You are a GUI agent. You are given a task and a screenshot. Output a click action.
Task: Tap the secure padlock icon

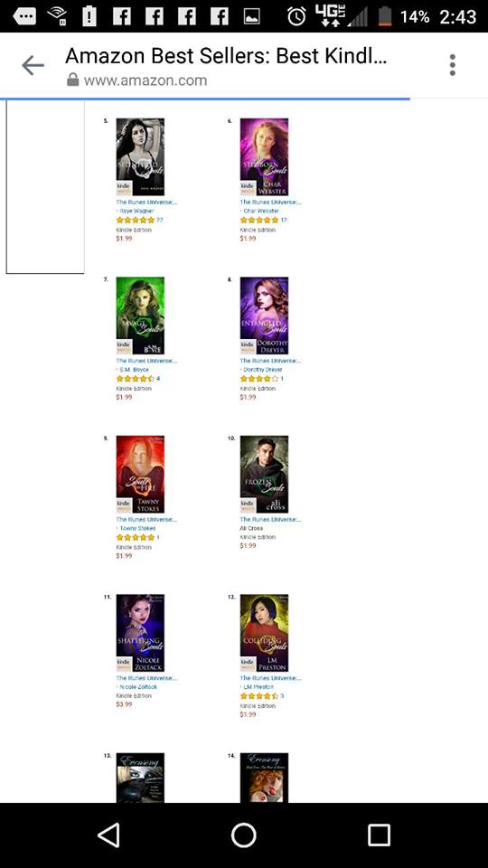[x=72, y=80]
